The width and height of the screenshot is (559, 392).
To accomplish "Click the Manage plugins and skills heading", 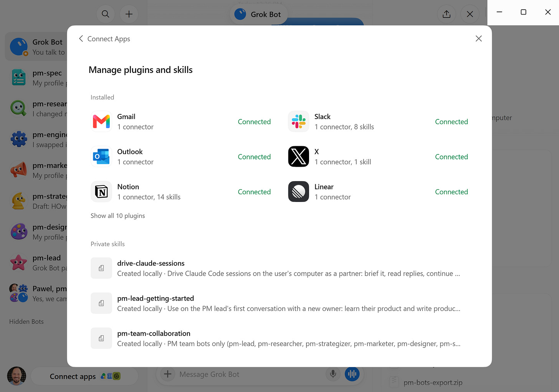I will [141, 70].
